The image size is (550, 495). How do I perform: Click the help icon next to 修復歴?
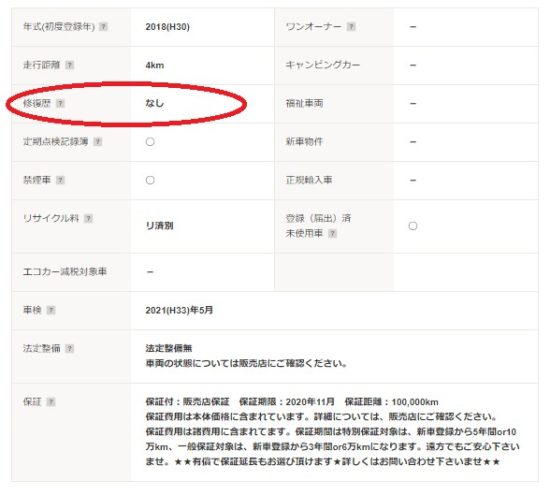[x=60, y=103]
